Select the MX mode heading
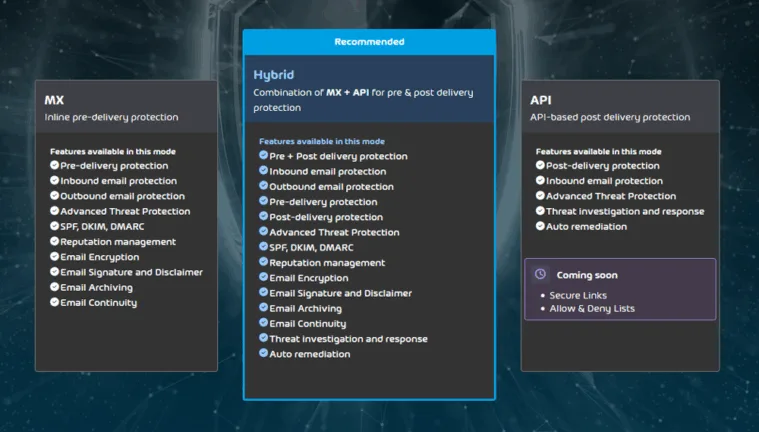Image resolution: width=759 pixels, height=432 pixels. tap(55, 100)
